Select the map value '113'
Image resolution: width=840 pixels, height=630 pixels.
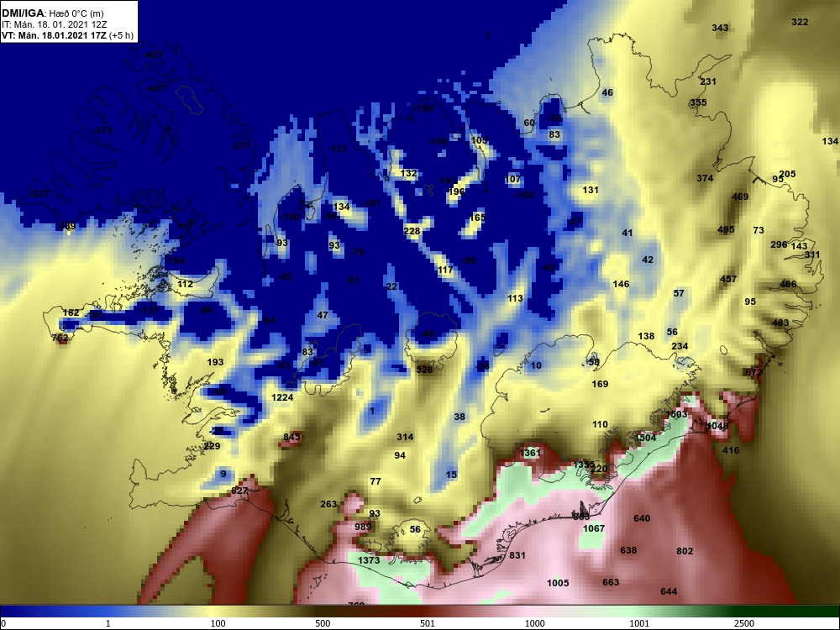tap(516, 299)
